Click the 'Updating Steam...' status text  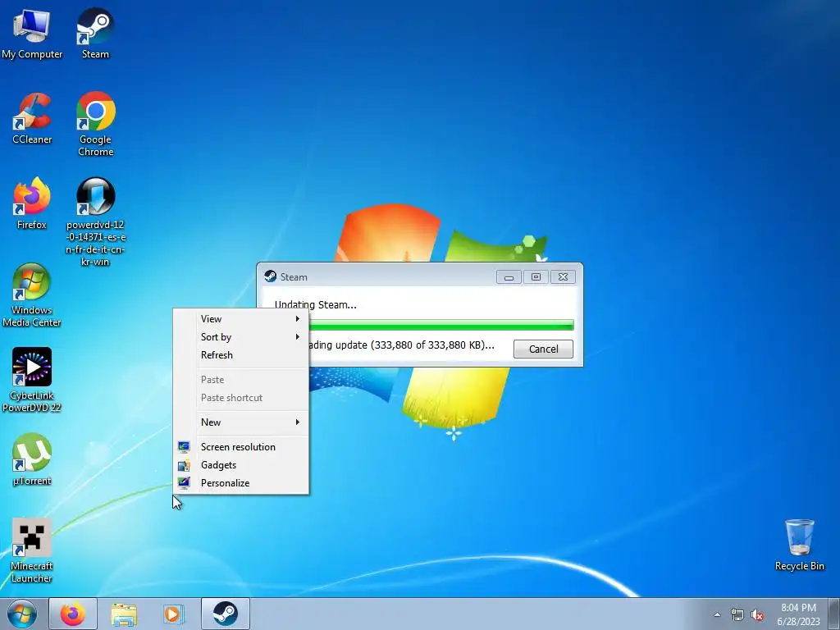pos(316,305)
